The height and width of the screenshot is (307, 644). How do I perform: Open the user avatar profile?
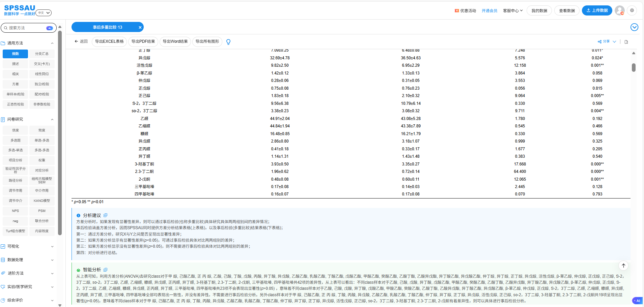(x=619, y=10)
